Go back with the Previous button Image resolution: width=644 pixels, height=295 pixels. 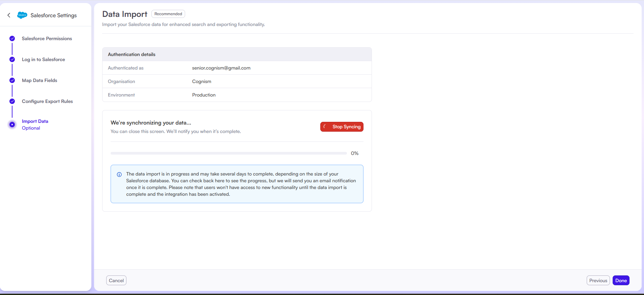click(x=598, y=280)
